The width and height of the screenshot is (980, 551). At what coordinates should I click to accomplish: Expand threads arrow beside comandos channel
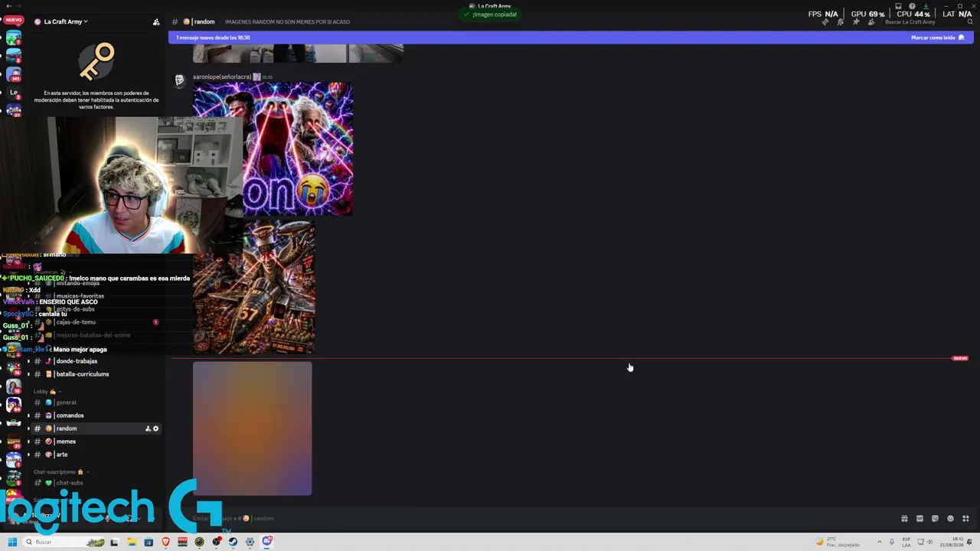(x=28, y=416)
